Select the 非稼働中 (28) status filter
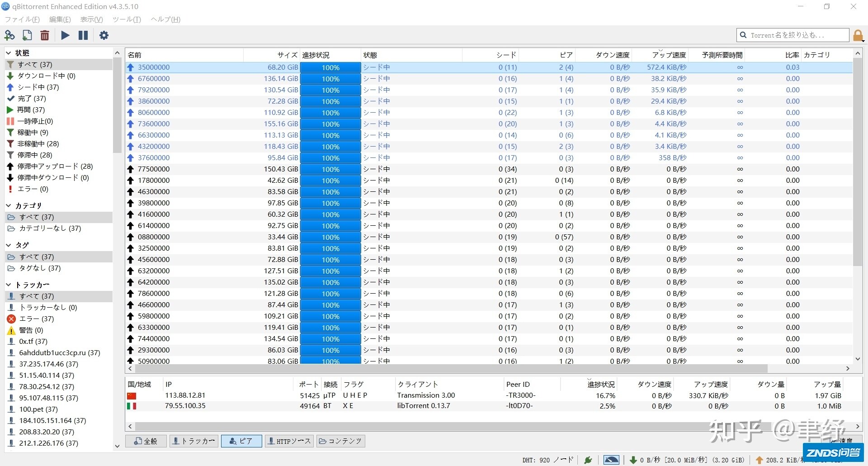The image size is (868, 466). pyautogui.click(x=59, y=144)
